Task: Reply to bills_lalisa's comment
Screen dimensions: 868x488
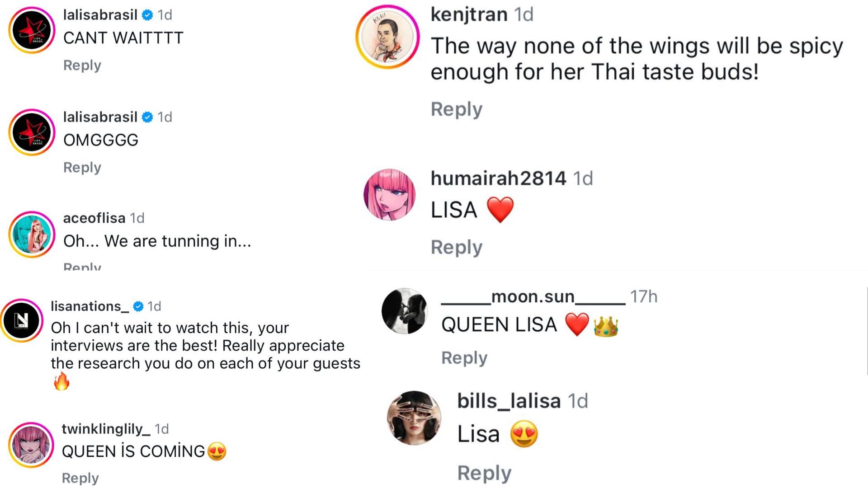Action: 484,473
